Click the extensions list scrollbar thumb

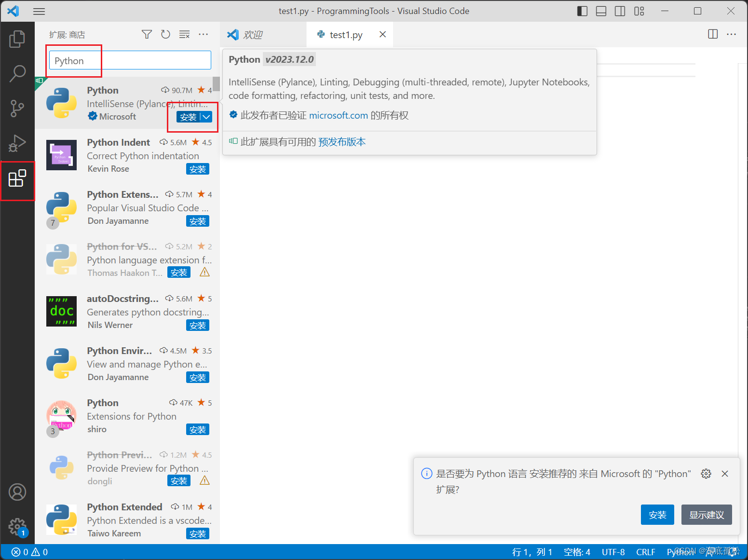click(217, 84)
